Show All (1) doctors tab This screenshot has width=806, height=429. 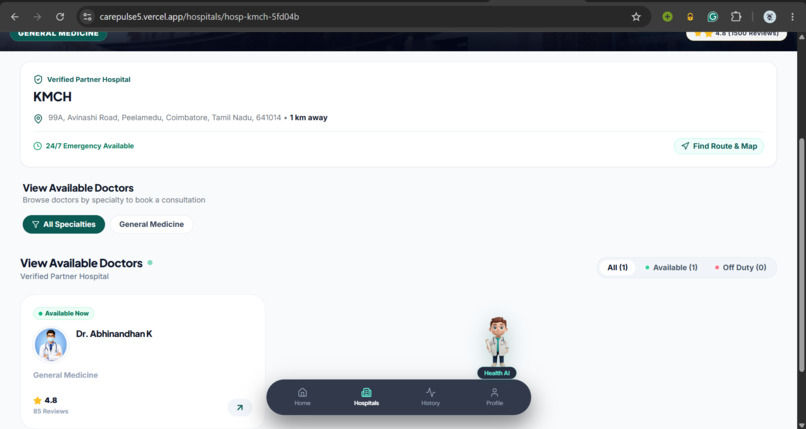click(x=617, y=268)
